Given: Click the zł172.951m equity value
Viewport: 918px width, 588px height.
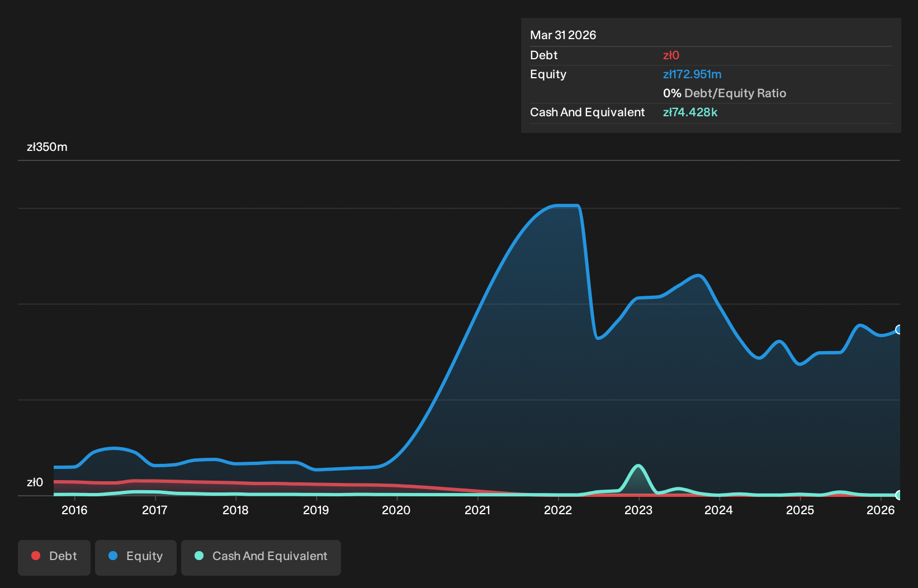Looking at the screenshot, I should pos(692,74).
